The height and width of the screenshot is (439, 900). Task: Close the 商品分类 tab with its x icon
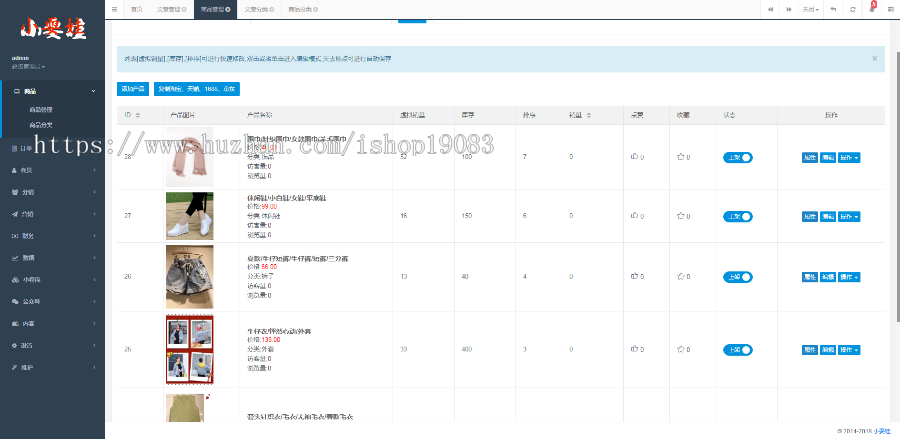(x=316, y=10)
